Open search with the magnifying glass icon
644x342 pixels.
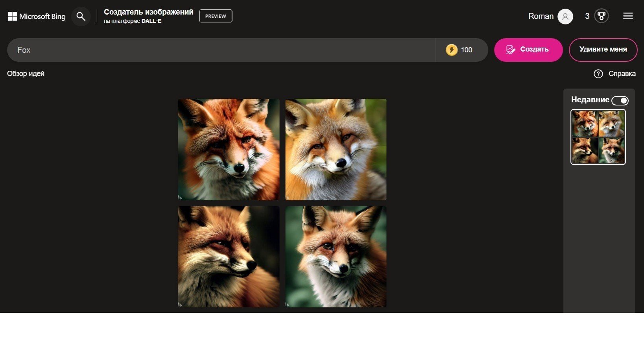(x=81, y=17)
